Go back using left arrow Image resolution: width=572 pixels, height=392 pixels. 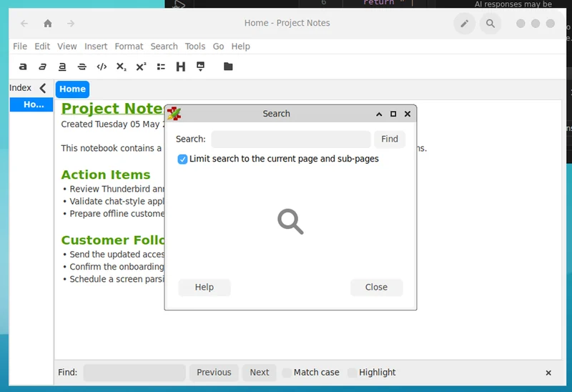click(x=24, y=24)
